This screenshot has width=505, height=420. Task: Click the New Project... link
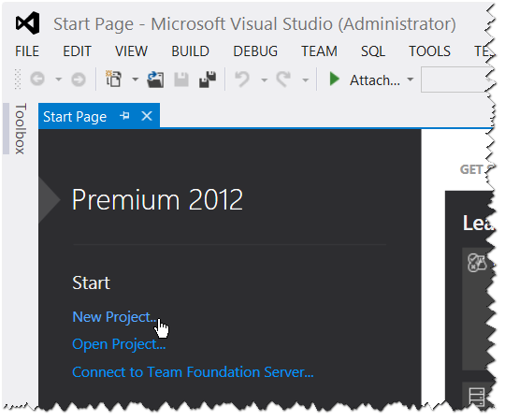coord(115,317)
